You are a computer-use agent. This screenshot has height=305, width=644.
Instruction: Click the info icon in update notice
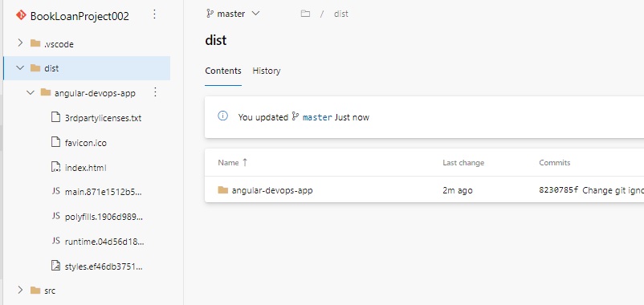coord(222,116)
